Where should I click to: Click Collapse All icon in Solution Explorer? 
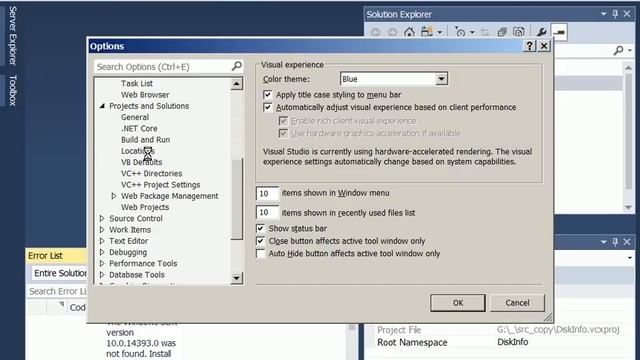tap(502, 32)
